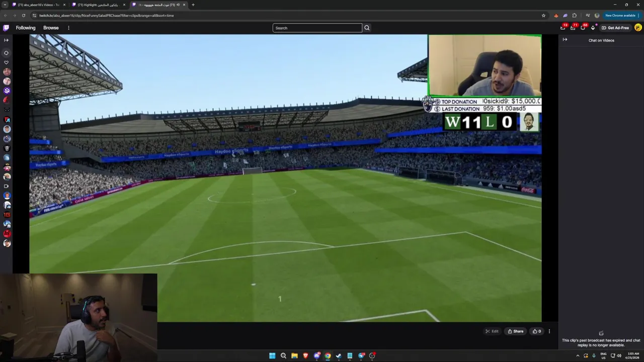Open first followed channel avatar in sidebar

point(7,72)
